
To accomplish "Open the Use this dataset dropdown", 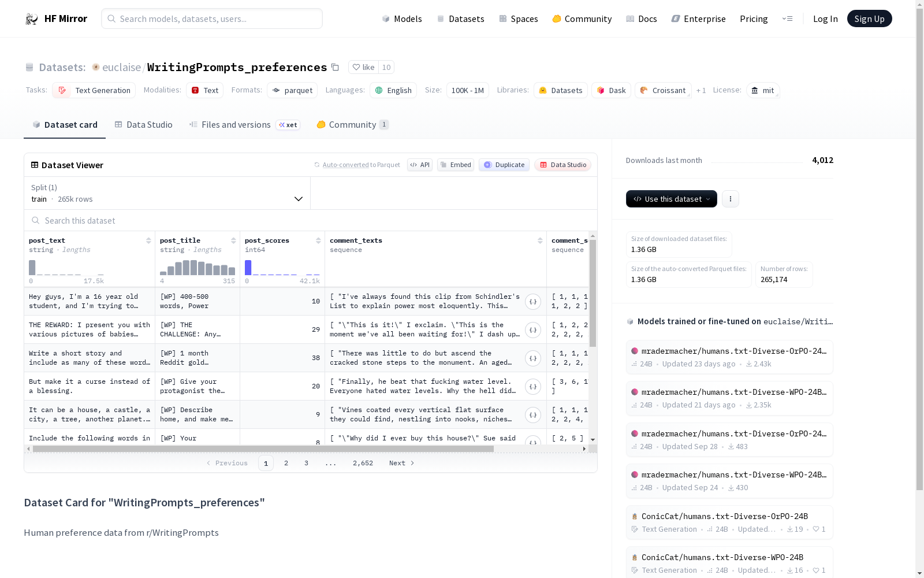I will (x=672, y=199).
